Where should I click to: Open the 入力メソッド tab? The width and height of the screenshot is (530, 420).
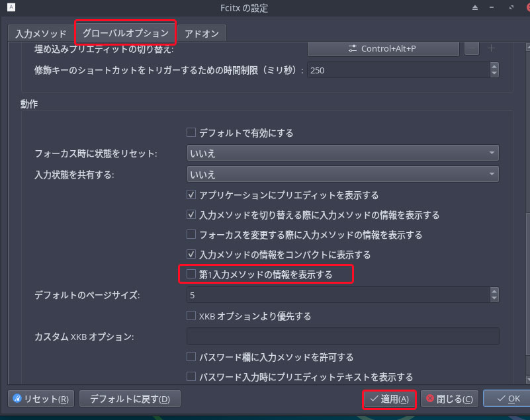click(40, 34)
